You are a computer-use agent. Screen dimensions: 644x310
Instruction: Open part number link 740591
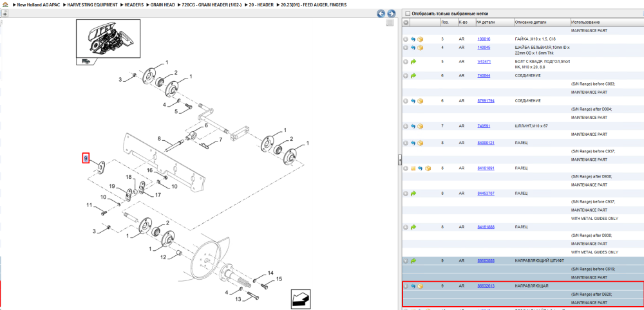tap(484, 126)
